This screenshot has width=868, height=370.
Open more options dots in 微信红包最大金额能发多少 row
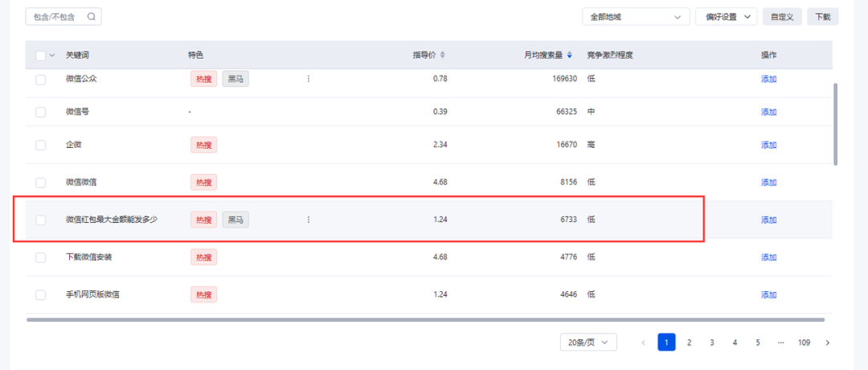309,220
